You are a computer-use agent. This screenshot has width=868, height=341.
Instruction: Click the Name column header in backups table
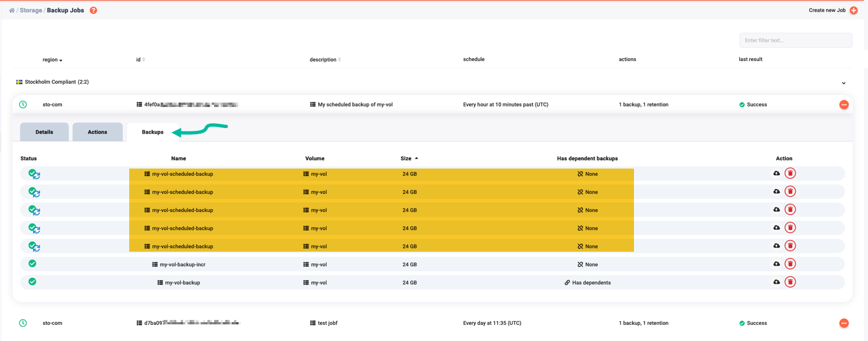click(179, 159)
